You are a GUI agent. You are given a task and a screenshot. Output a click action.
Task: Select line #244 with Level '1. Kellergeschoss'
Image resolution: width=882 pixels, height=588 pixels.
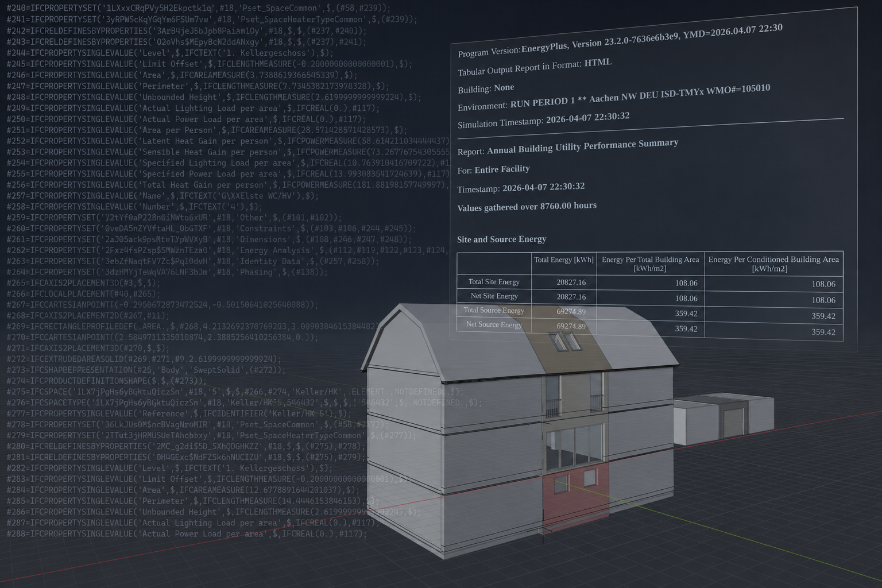pos(170,53)
